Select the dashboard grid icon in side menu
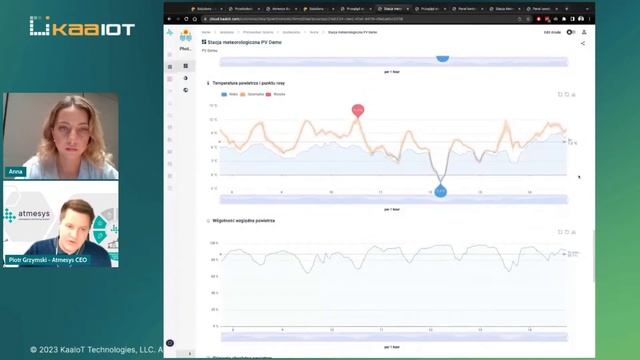 click(x=186, y=66)
